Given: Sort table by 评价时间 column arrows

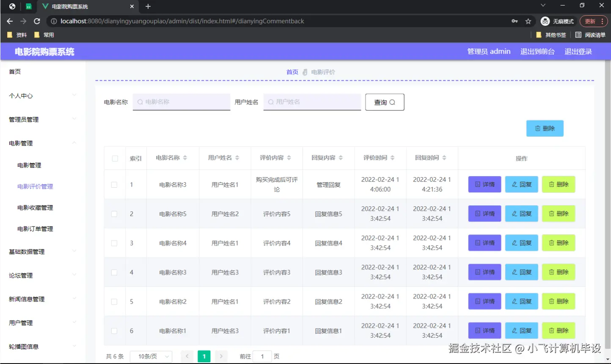Looking at the screenshot, I should (392, 158).
